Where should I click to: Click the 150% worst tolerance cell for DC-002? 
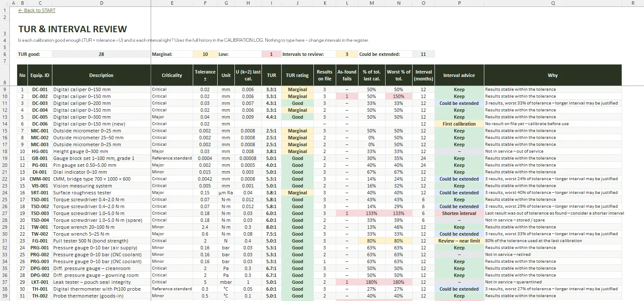[x=399, y=96]
